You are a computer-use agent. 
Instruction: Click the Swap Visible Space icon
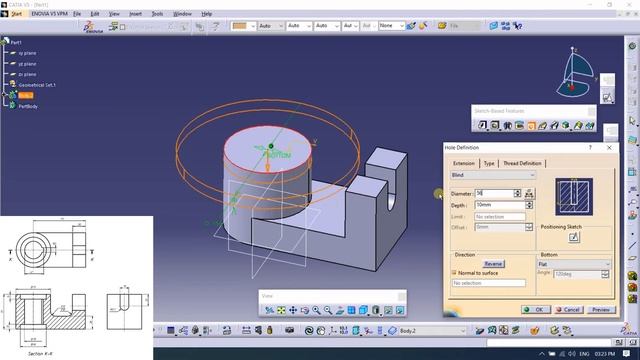pos(400,311)
